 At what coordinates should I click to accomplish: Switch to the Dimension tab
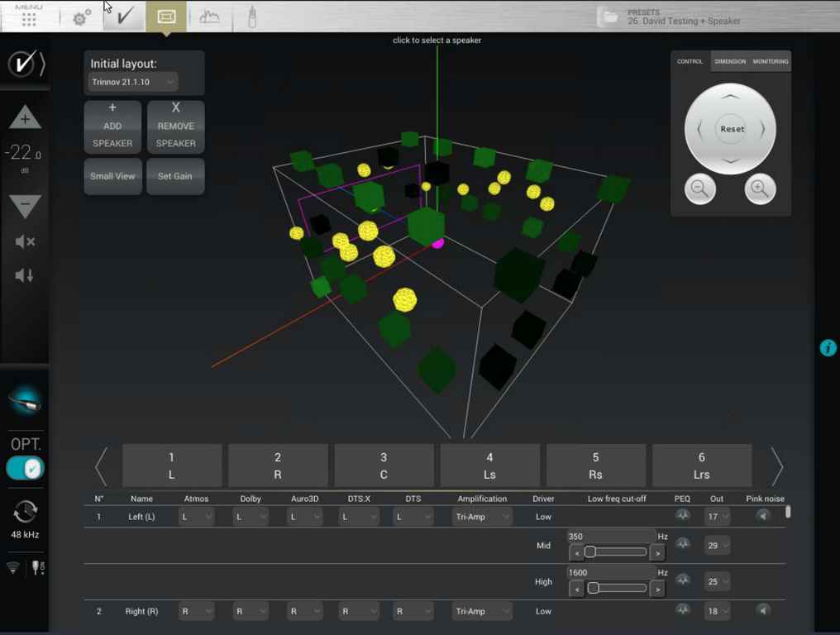[x=730, y=61]
